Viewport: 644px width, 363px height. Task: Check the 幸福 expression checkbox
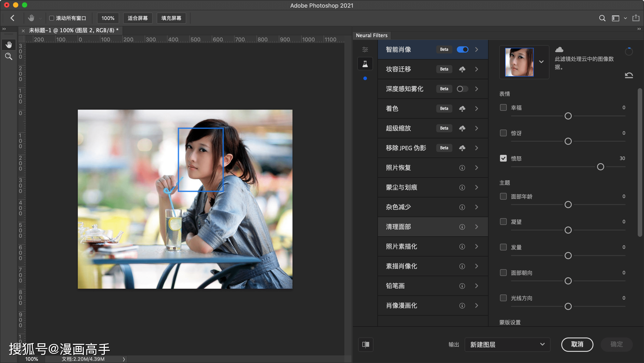[503, 107]
